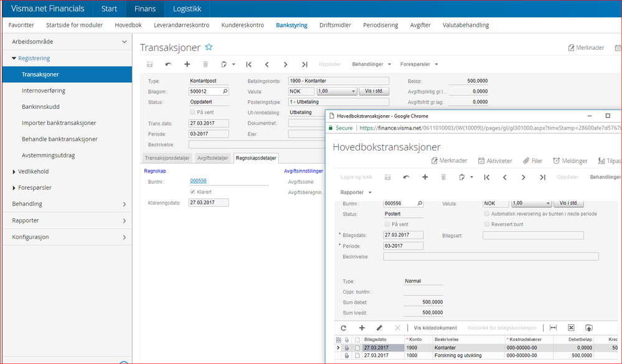
Task: Add a new record in the Transaksjoner toolbar
Action: pos(187,64)
